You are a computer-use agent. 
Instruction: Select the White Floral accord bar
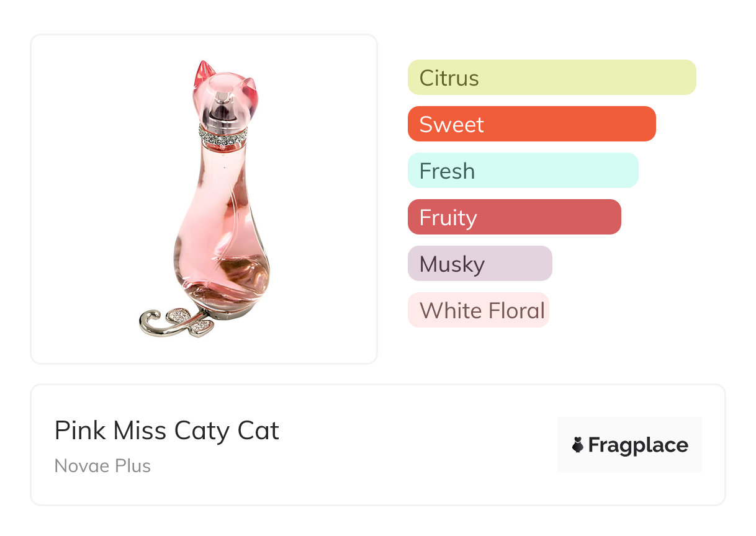tap(478, 310)
